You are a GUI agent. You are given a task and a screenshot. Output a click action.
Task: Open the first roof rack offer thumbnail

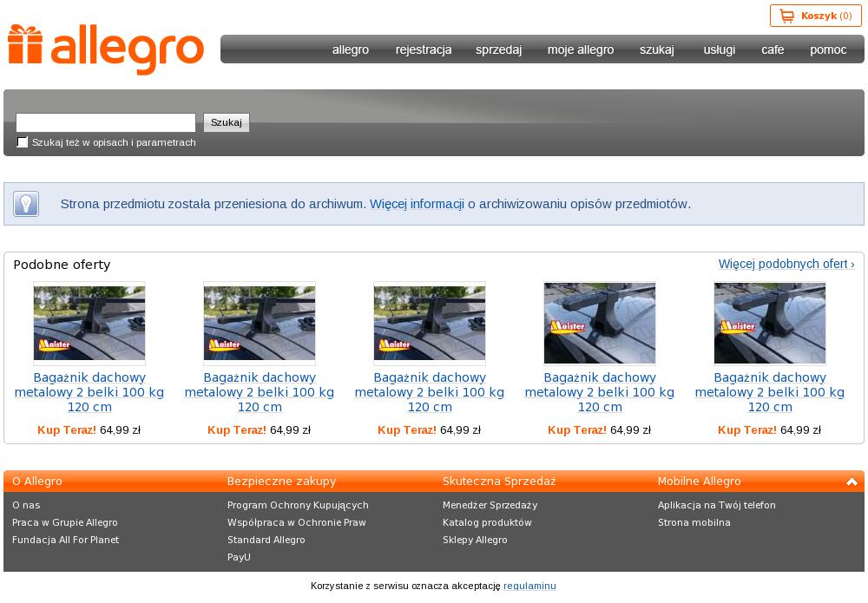[x=89, y=323]
